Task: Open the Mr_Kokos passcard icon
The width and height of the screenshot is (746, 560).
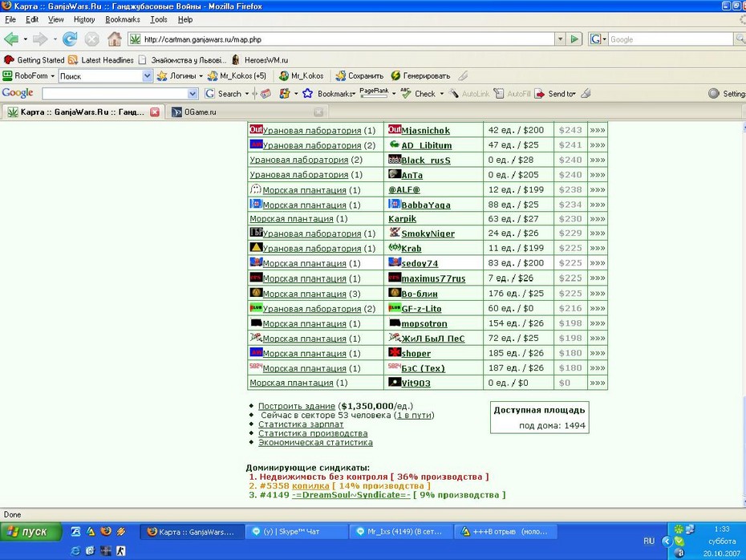Action: 301,75
